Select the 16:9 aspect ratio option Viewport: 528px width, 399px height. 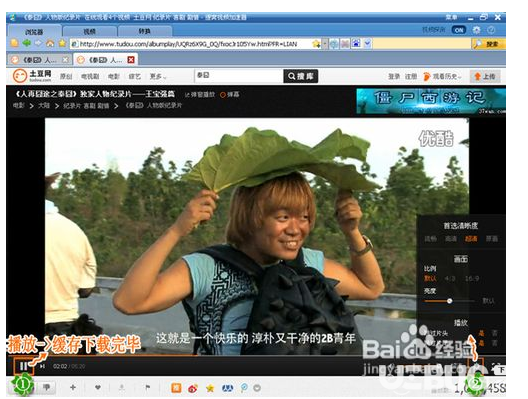[472, 278]
